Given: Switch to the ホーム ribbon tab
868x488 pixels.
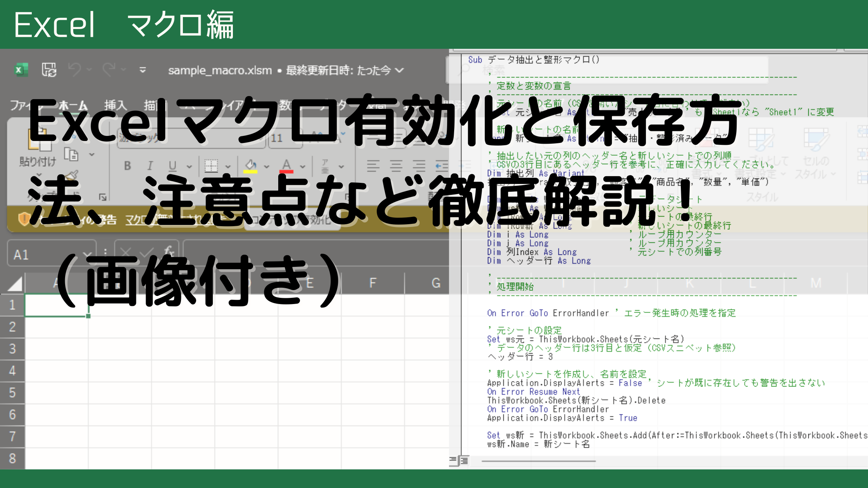Looking at the screenshot, I should (x=73, y=105).
